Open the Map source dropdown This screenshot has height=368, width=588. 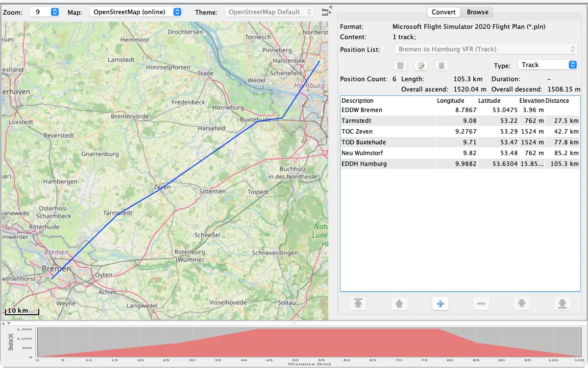[136, 12]
